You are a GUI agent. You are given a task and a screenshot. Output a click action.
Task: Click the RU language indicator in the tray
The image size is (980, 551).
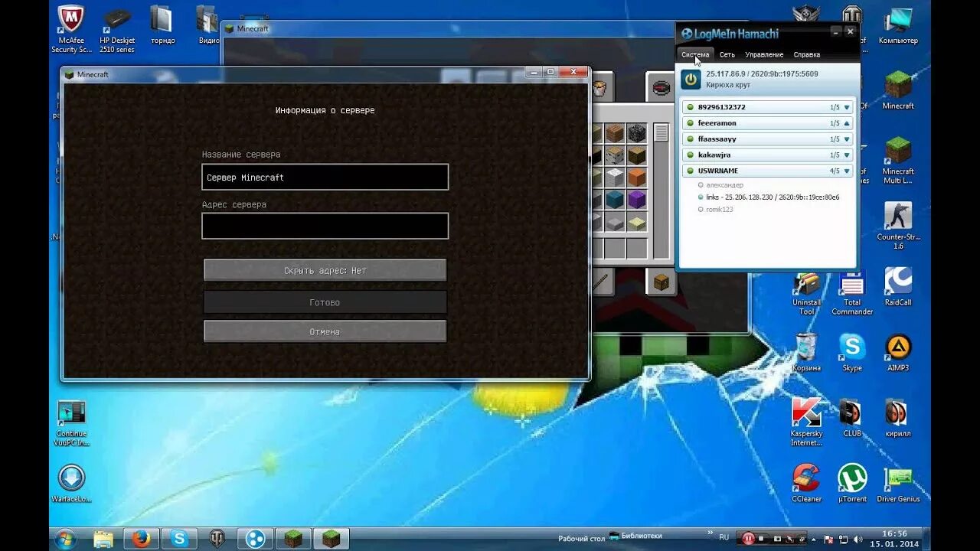point(724,537)
